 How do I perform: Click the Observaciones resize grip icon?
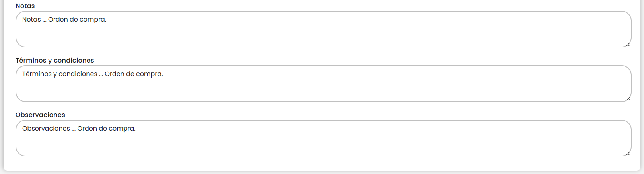(628, 153)
